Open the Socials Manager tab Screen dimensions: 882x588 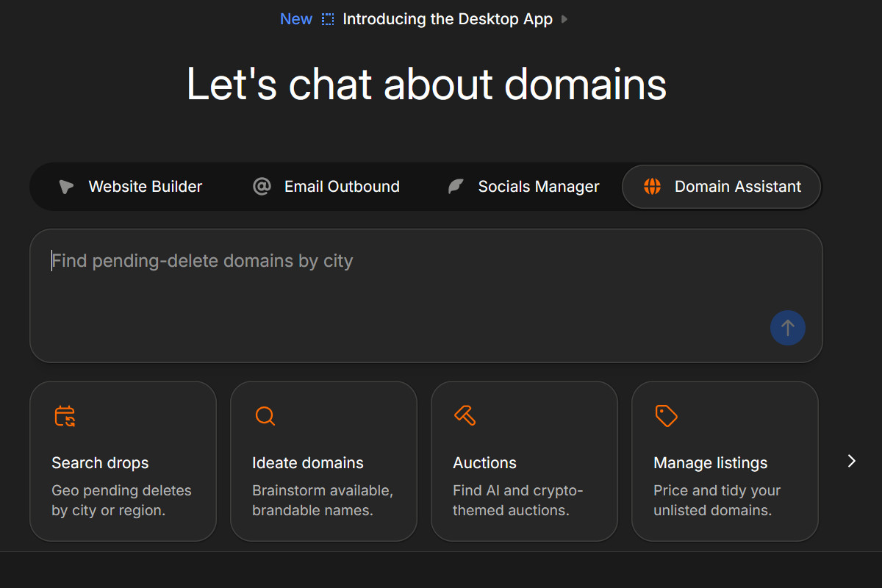click(x=523, y=187)
